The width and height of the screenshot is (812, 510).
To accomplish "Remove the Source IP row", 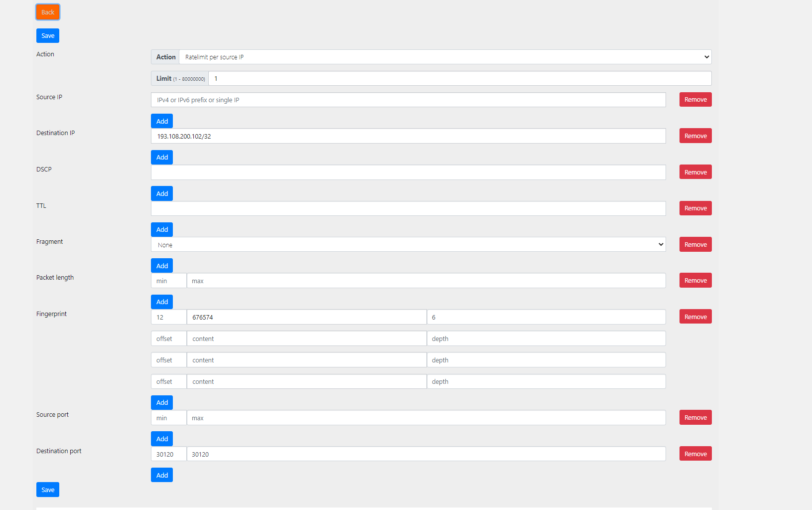I will [x=695, y=100].
